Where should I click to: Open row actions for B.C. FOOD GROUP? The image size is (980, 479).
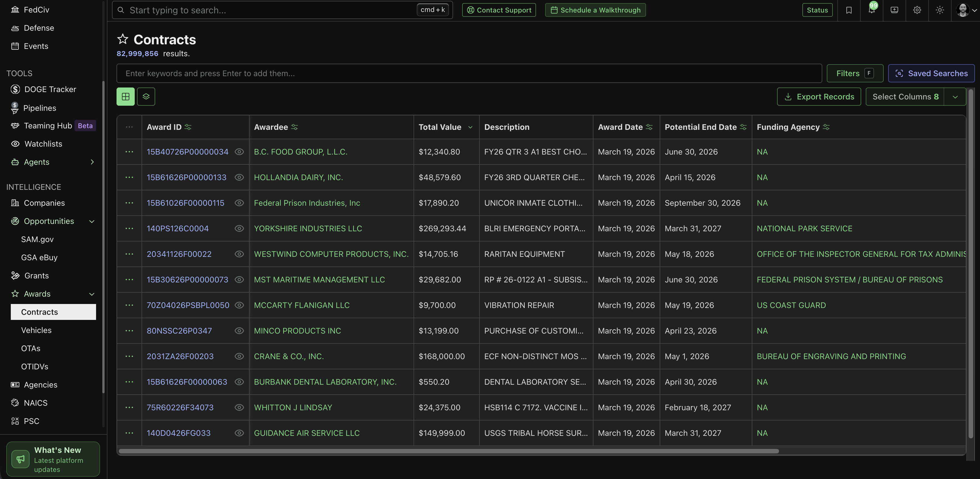click(129, 152)
